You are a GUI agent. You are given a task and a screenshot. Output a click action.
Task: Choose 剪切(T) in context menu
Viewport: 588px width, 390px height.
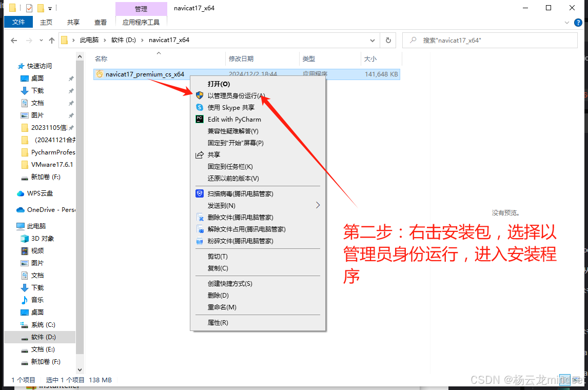pos(258,257)
